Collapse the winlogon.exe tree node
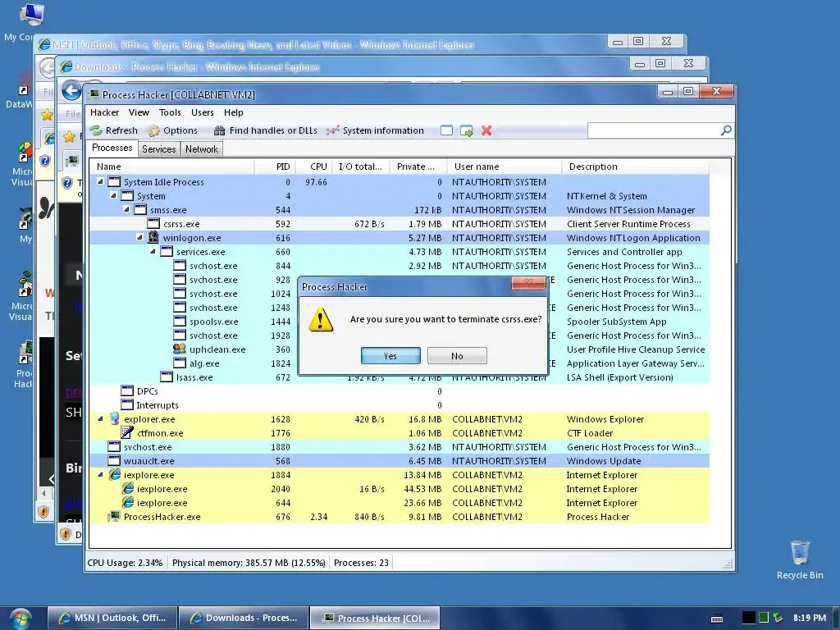Screen dimensions: 840x630 (x=139, y=237)
